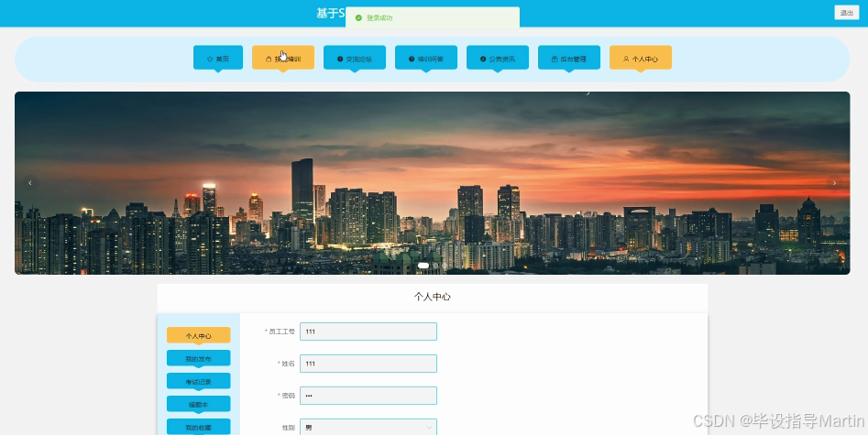868x435 pixels.
Task: Click the 退出 logout button
Action: coord(846,13)
